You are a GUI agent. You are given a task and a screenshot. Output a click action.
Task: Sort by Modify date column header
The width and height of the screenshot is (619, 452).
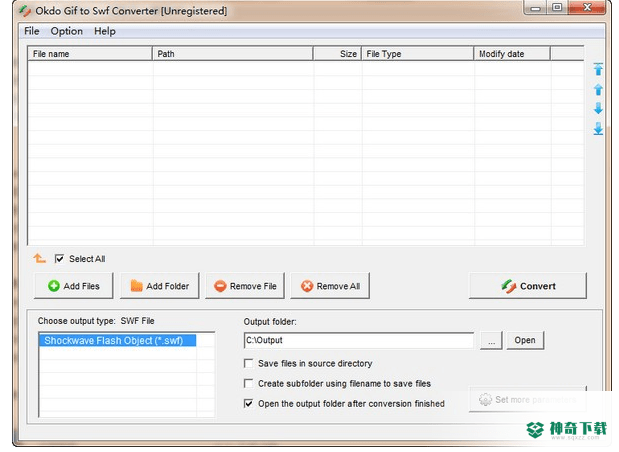point(512,54)
